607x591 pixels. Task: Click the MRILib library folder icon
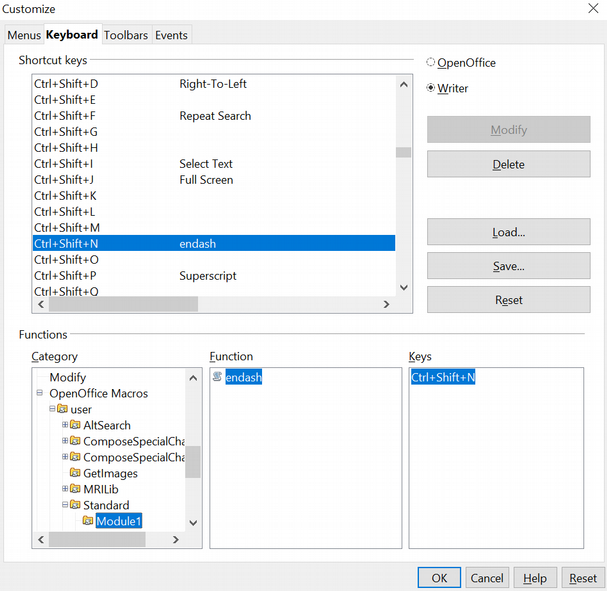(x=75, y=489)
